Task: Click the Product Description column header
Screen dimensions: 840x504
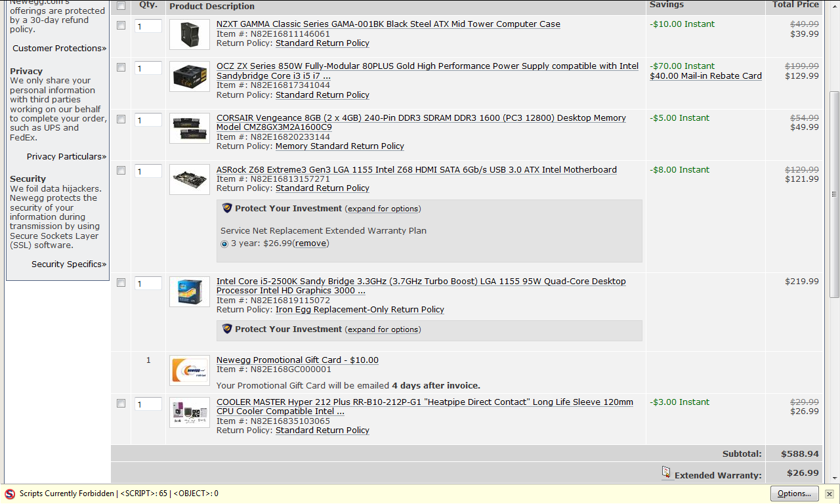Action: tap(212, 7)
